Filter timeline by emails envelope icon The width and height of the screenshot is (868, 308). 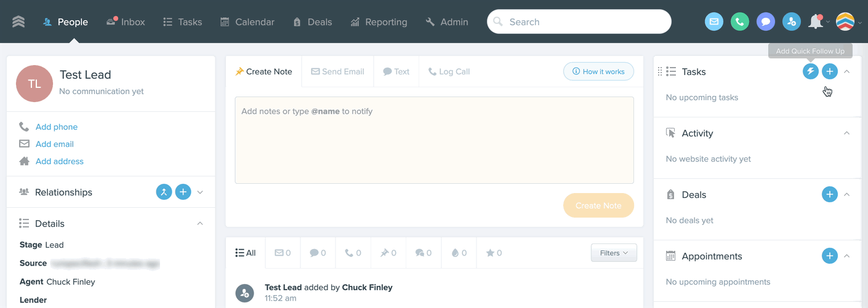(283, 253)
